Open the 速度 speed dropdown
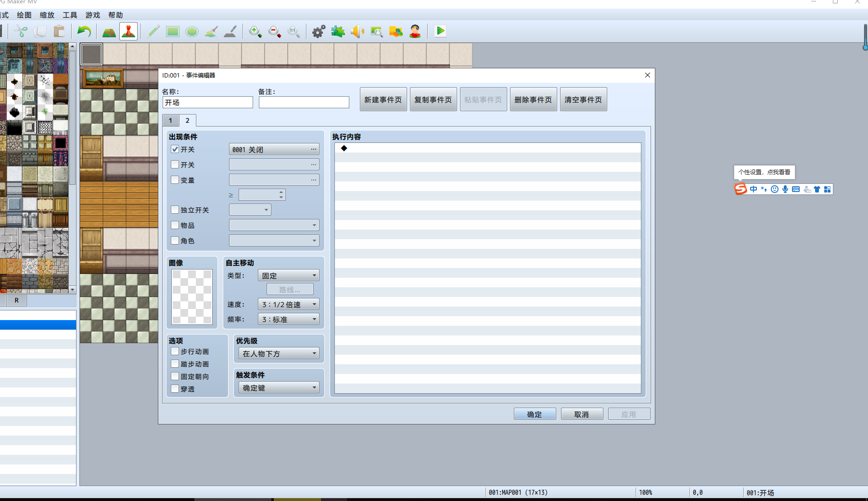The image size is (868, 501). click(x=289, y=305)
